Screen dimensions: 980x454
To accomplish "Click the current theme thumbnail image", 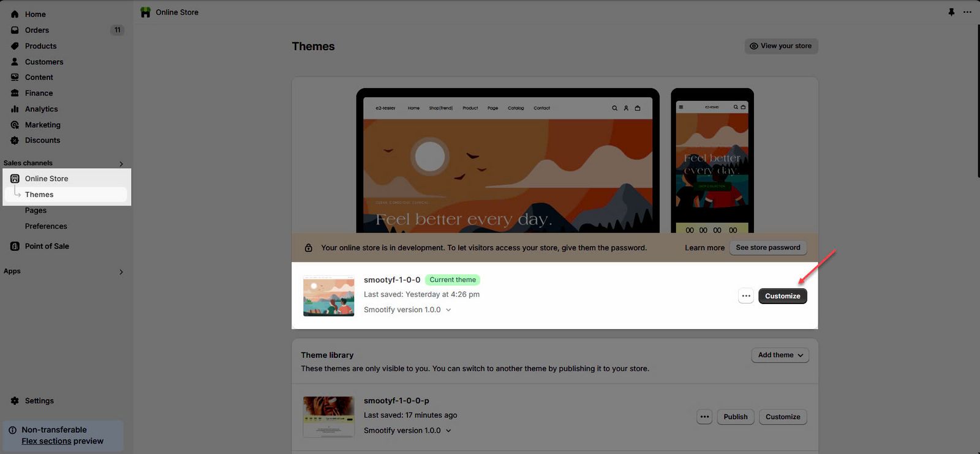I will pos(328,296).
